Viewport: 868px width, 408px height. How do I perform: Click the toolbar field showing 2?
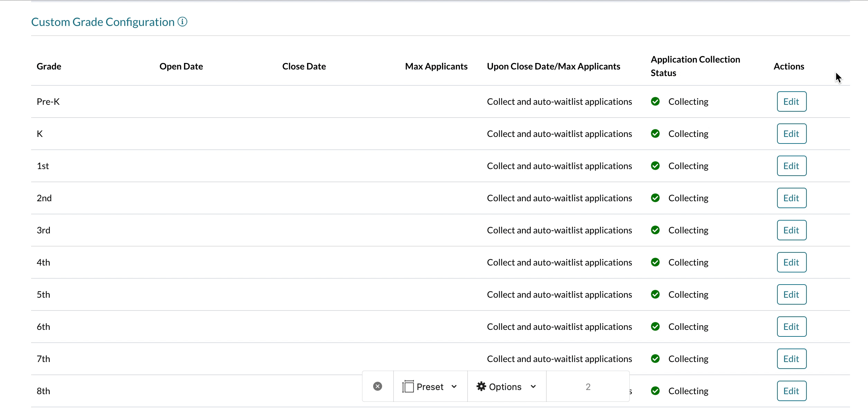588,387
